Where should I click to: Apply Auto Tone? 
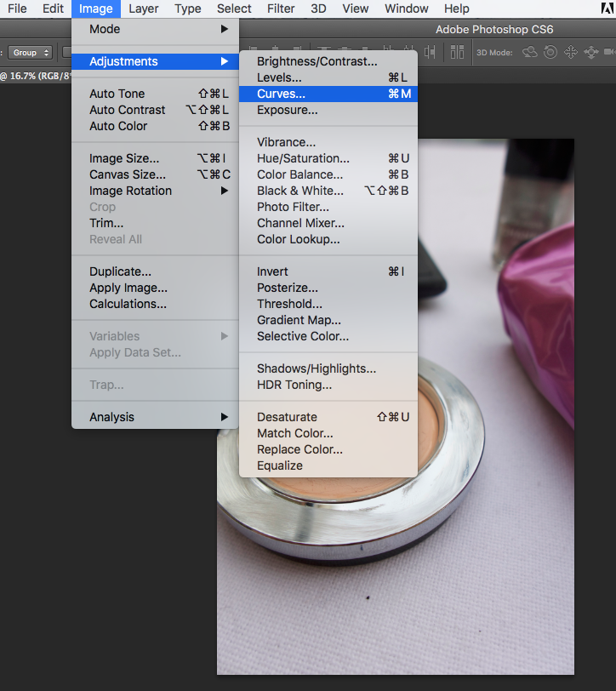point(155,94)
